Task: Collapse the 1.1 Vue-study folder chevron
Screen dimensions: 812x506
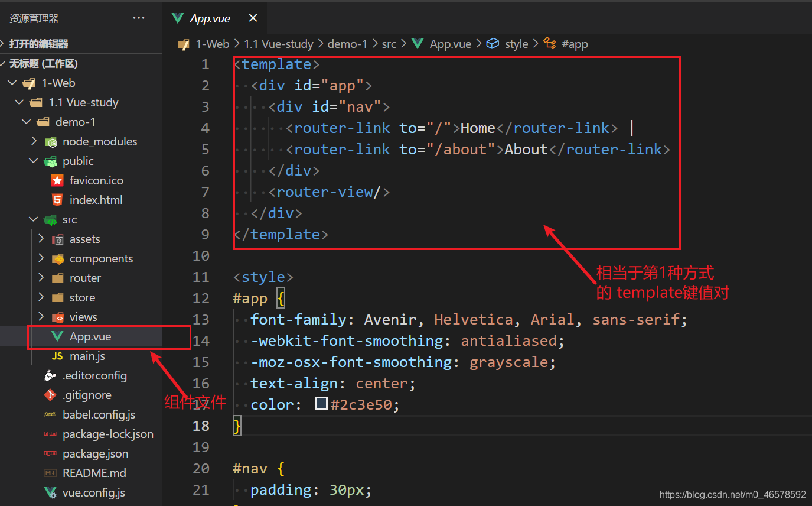Action: (20, 102)
